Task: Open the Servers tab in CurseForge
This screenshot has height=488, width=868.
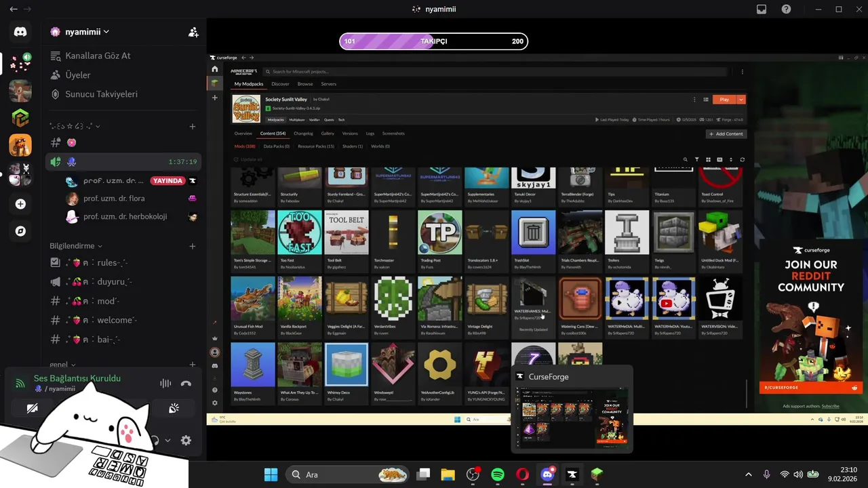Action: [x=328, y=84]
